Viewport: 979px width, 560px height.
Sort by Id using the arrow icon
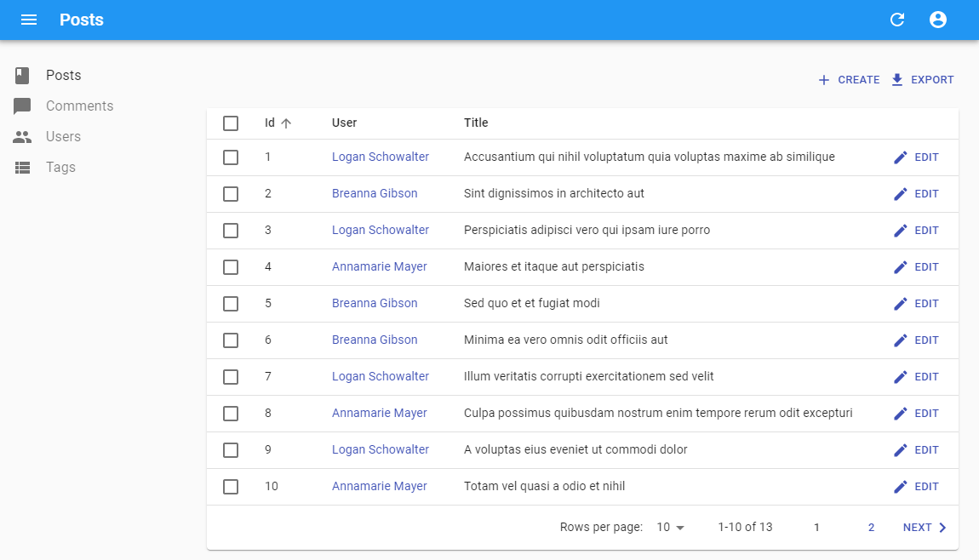tap(286, 123)
